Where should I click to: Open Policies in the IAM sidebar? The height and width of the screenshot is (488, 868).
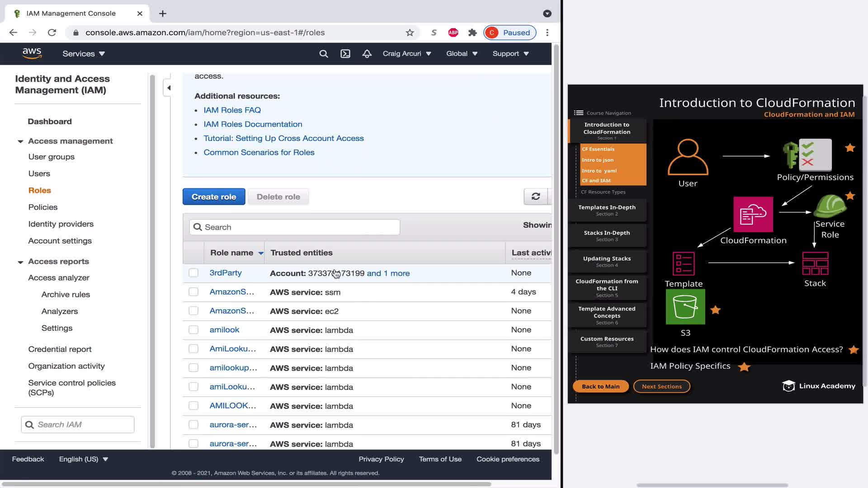click(x=43, y=207)
